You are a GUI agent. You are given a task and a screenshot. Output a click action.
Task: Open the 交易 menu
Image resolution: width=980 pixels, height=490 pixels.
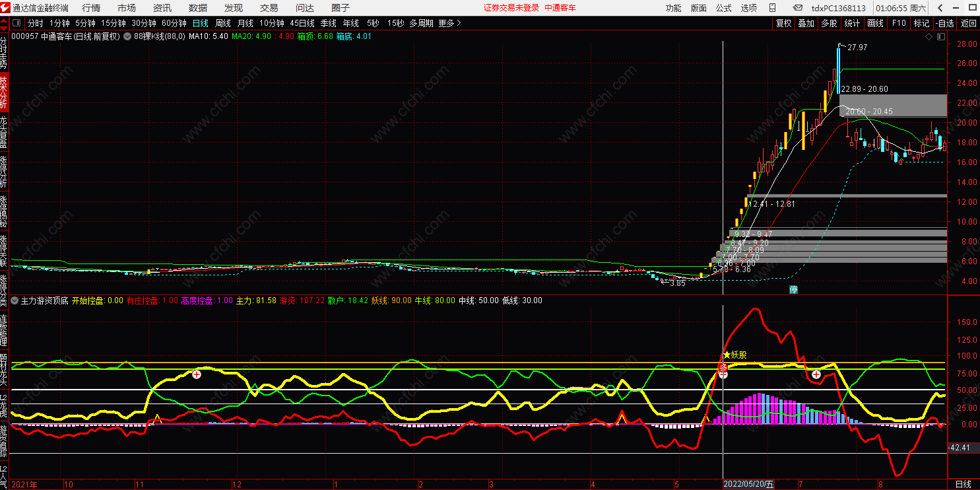tap(269, 8)
